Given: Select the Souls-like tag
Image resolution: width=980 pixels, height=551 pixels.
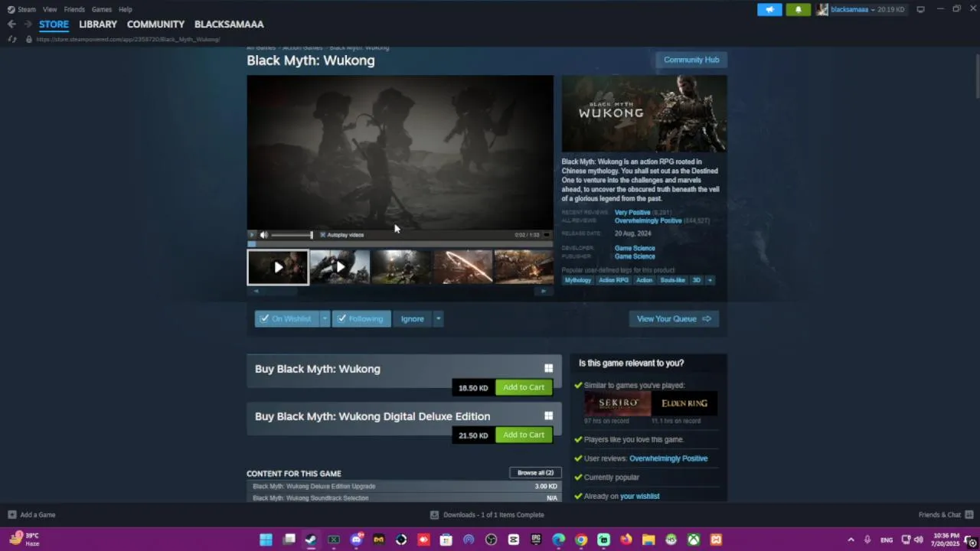Looking at the screenshot, I should pos(672,280).
